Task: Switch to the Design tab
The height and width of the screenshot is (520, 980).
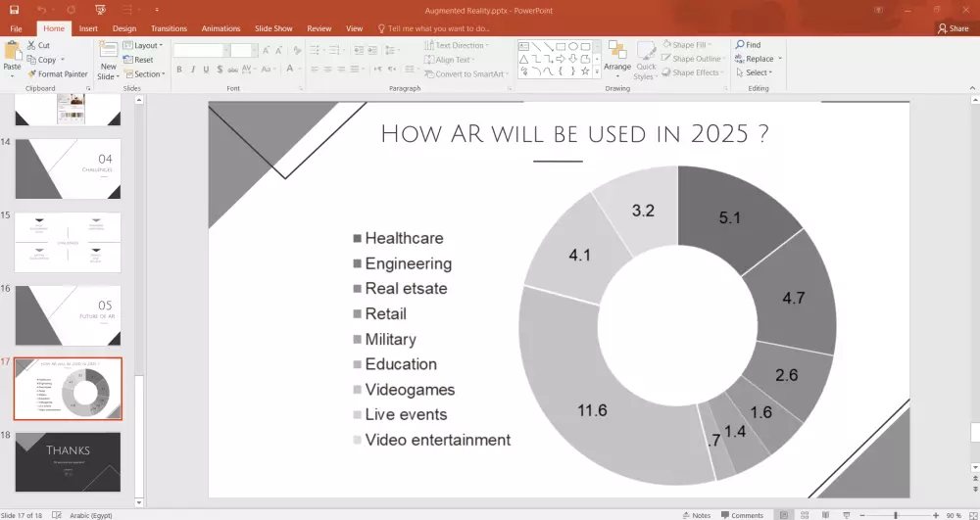Action: click(x=124, y=28)
